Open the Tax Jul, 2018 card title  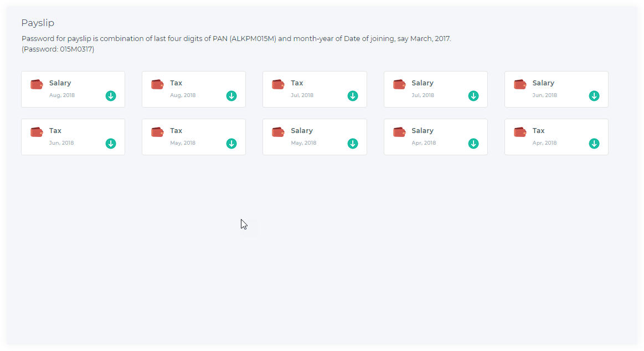(297, 83)
